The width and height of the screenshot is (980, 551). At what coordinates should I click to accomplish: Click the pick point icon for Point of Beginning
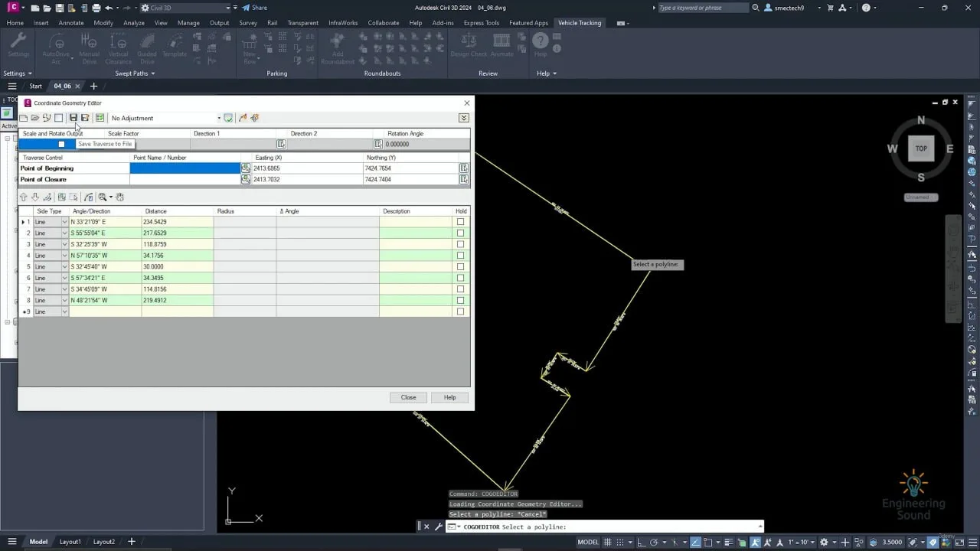click(246, 168)
